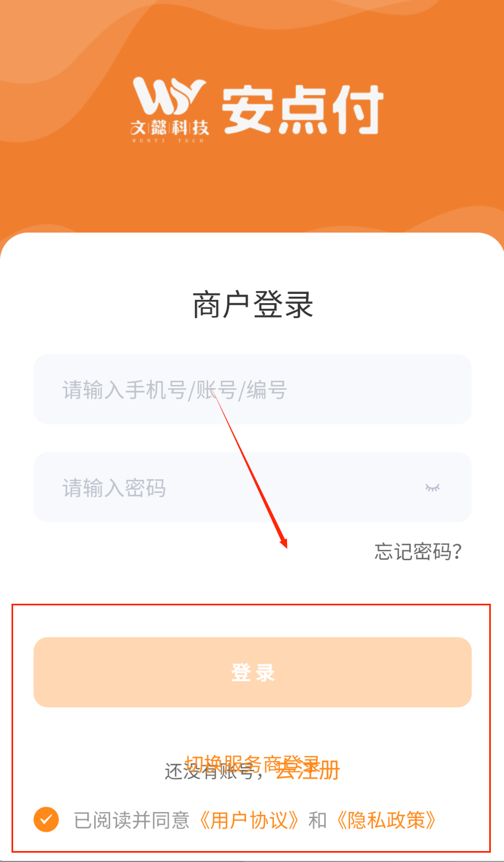This screenshot has width=504, height=862.
Task: Click the 已阅读并同意 label text
Action: [131, 820]
